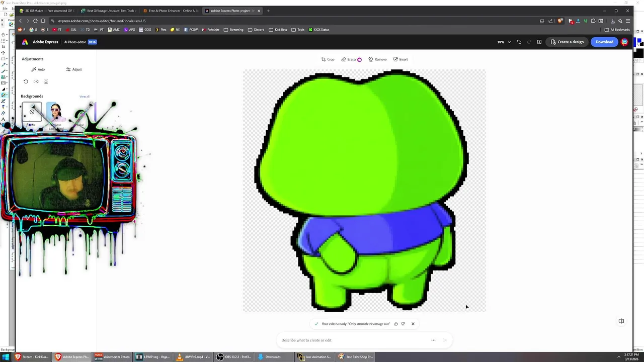Image resolution: width=644 pixels, height=362 pixels.
Task: Open Stream - Kick Dashboard taskbar item
Action: pyautogui.click(x=32, y=357)
